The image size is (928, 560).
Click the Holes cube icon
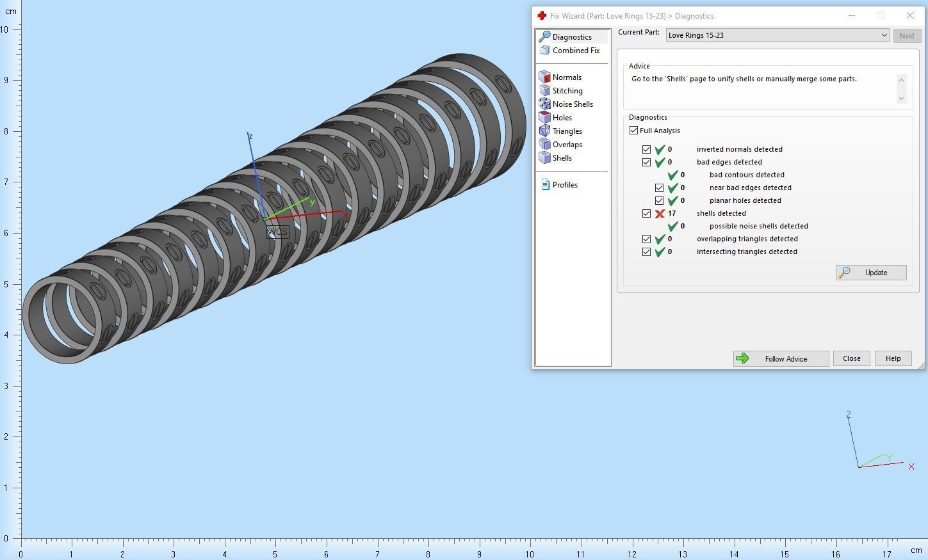[545, 117]
